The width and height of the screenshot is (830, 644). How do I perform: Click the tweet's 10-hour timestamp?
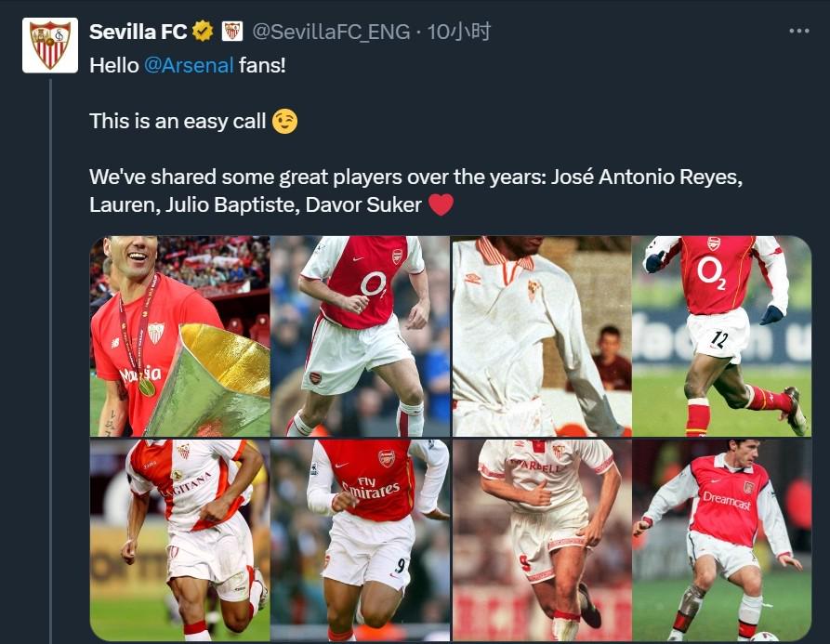coord(458,32)
